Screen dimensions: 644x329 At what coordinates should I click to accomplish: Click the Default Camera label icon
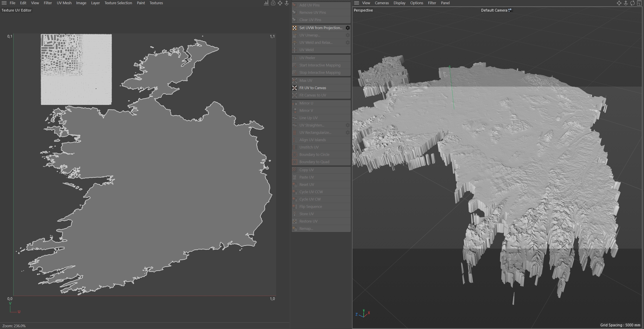click(x=510, y=10)
